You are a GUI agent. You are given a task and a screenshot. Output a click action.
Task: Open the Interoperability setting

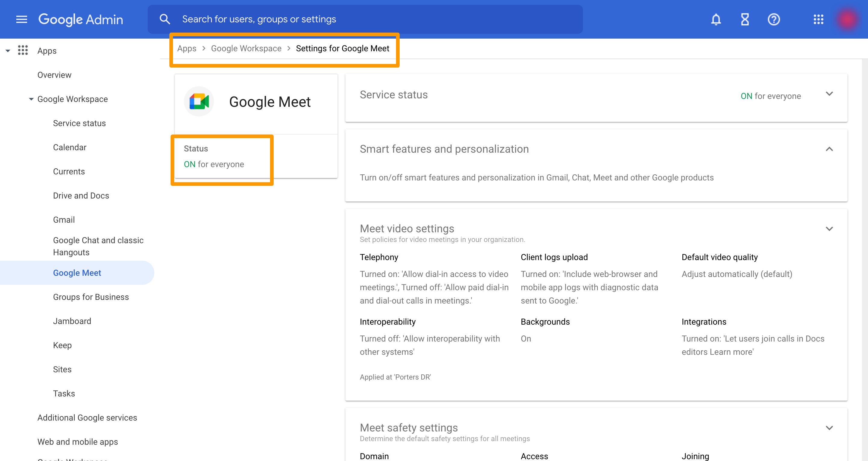click(388, 322)
